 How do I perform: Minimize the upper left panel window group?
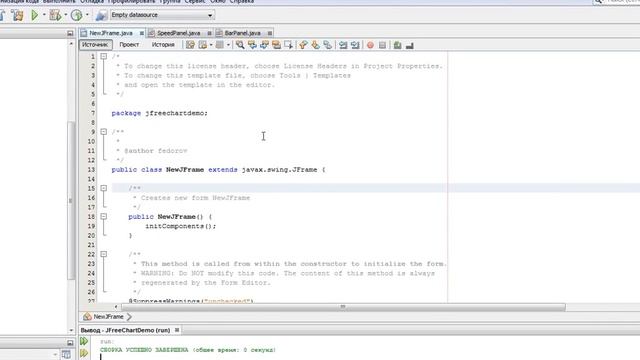coord(70,33)
